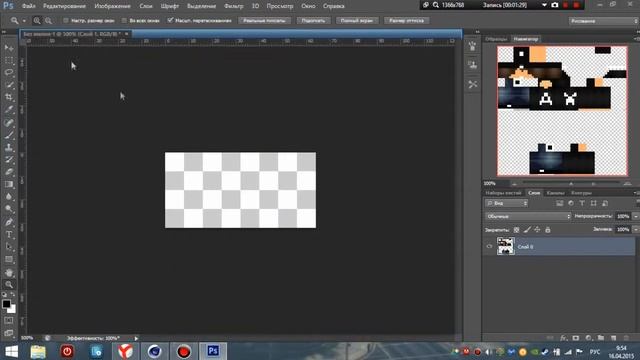Select the Clone Stamp tool

(9, 147)
